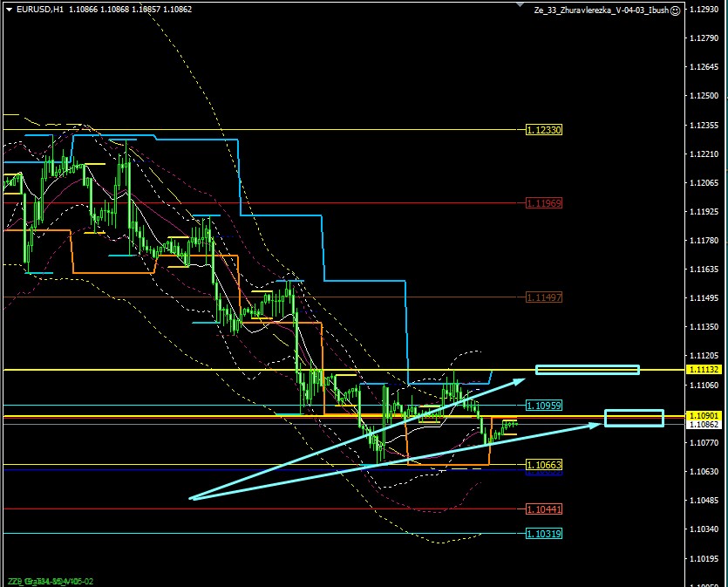The image size is (728, 587).
Task: Click the green indicator label at bottom left
Action: pos(50,581)
